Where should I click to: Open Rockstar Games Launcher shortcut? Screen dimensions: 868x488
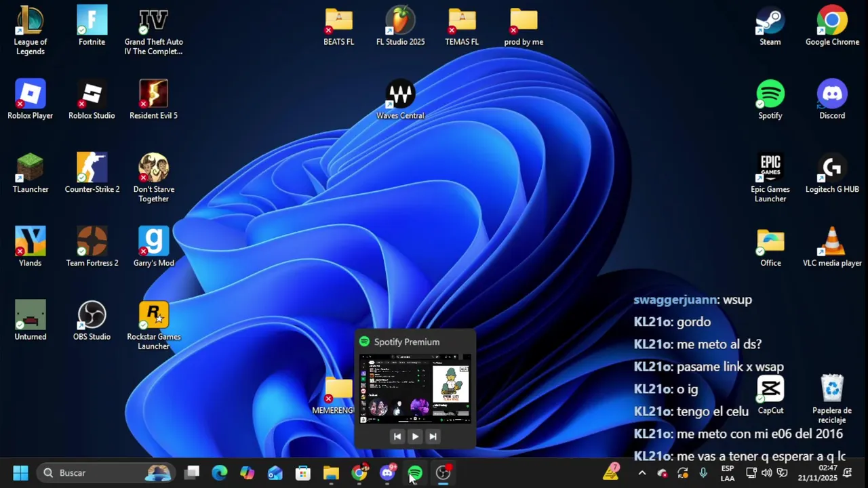coord(153,325)
